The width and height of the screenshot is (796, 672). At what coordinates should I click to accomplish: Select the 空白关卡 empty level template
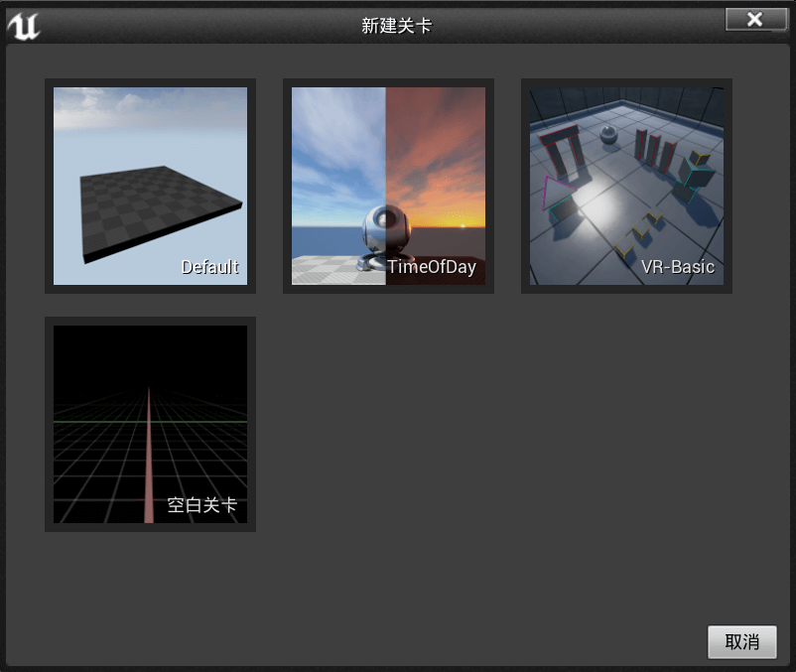[150, 424]
